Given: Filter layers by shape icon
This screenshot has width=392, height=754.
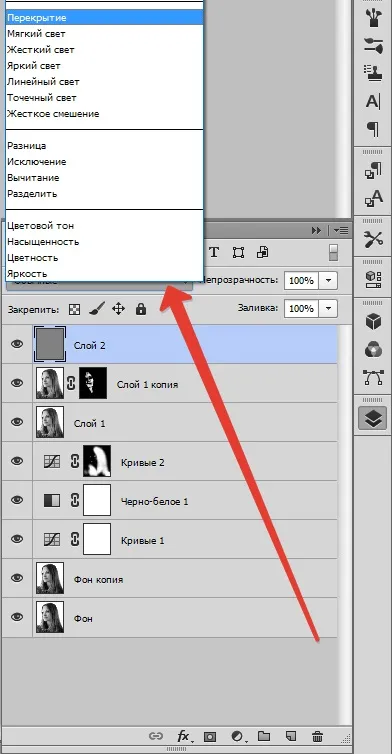Looking at the screenshot, I should coord(238,252).
